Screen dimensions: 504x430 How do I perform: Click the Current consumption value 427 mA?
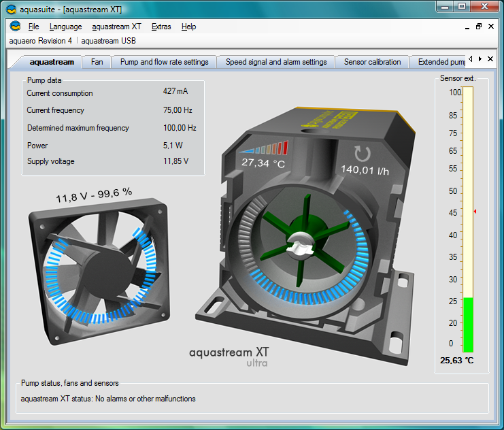click(175, 91)
